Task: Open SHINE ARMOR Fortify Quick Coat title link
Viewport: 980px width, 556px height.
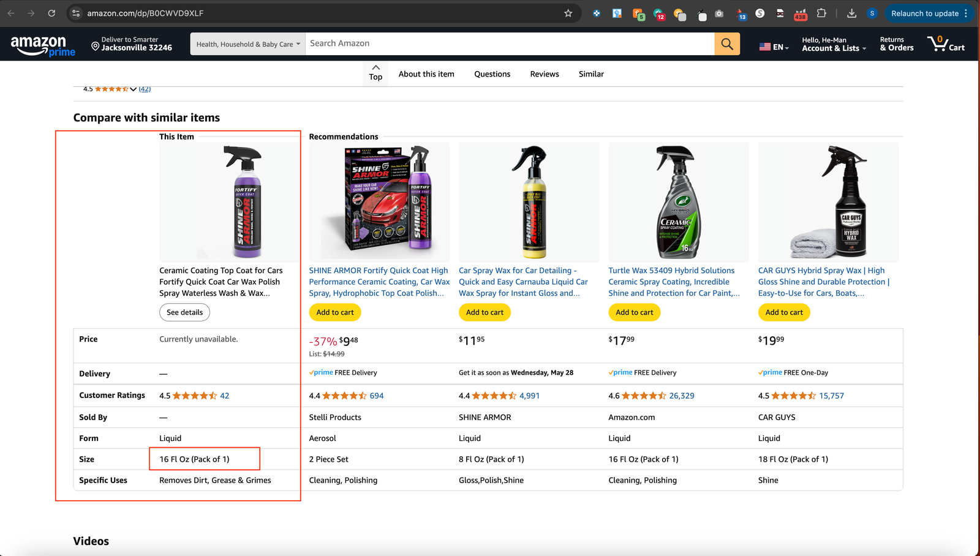Action: click(x=379, y=282)
